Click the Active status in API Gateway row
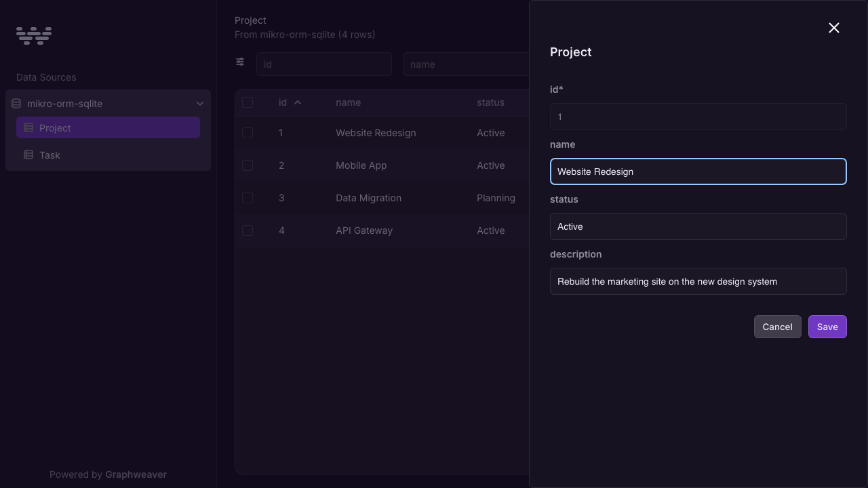This screenshot has width=868, height=488. click(x=490, y=230)
